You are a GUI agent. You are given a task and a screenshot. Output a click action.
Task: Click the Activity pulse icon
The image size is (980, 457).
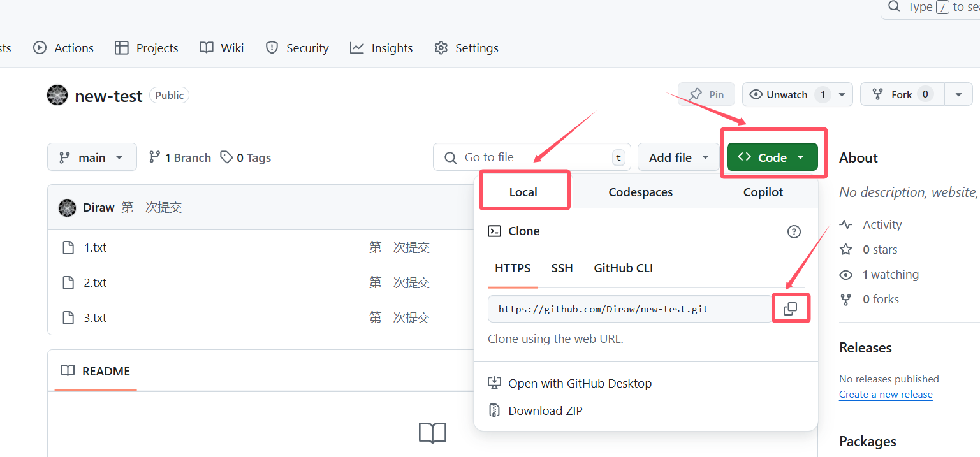tap(846, 224)
